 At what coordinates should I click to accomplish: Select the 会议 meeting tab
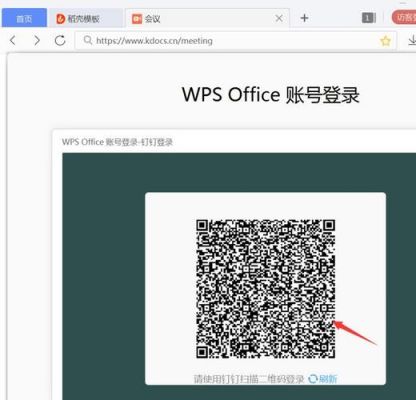(x=207, y=18)
